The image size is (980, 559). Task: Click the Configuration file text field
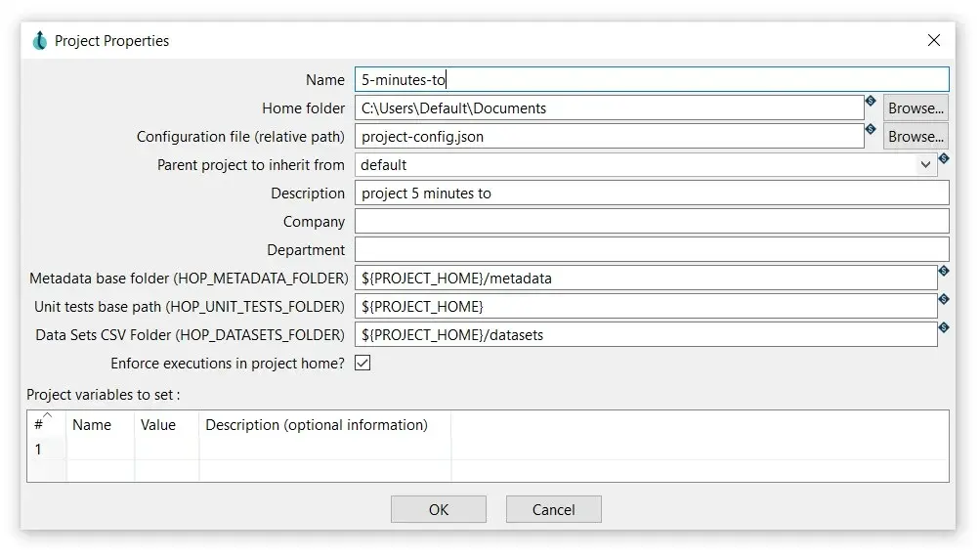tap(610, 136)
